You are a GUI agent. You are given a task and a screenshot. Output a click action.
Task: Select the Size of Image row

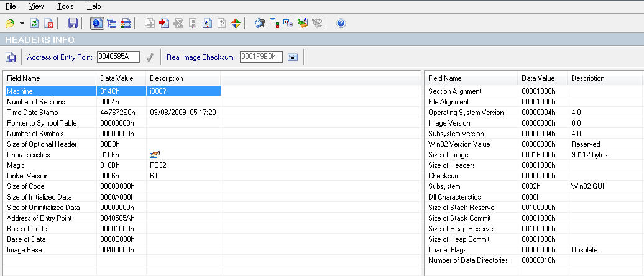[x=534, y=155]
